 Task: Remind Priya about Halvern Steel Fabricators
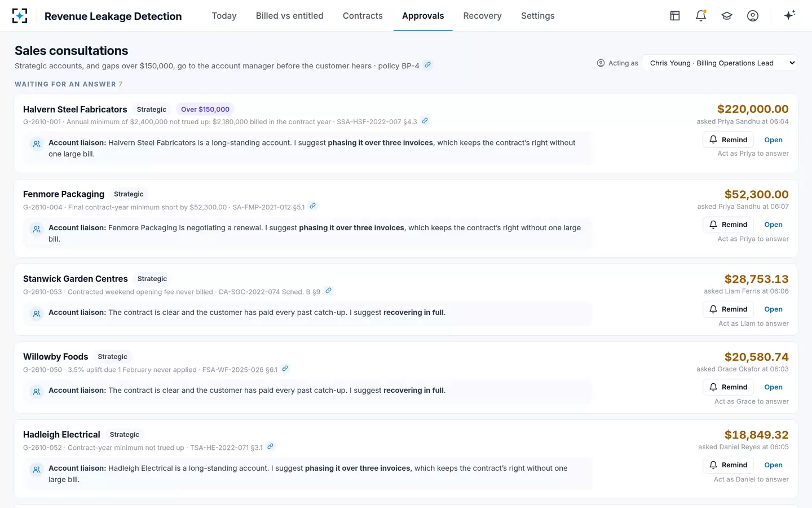(728, 139)
